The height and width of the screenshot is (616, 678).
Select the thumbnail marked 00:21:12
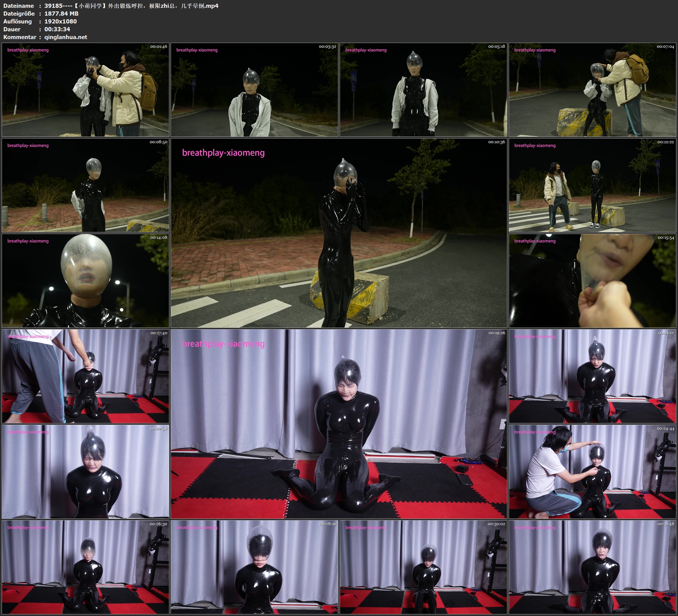coord(593,376)
